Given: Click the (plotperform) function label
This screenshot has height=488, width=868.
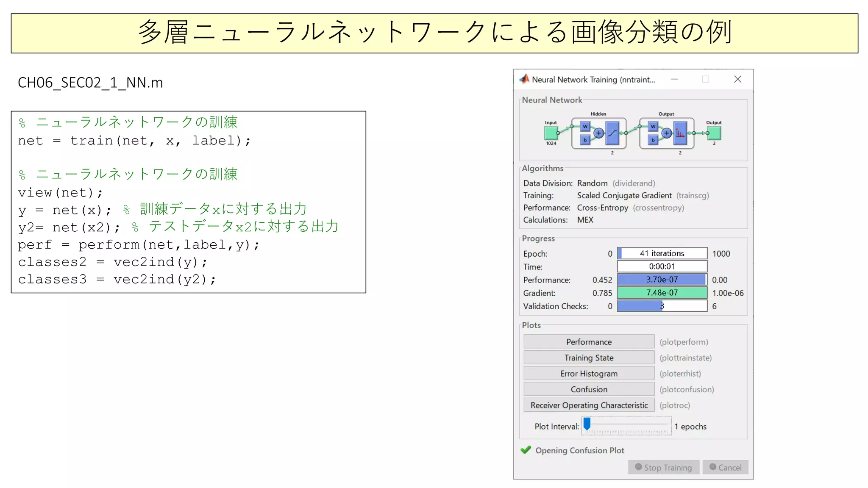Looking at the screenshot, I should [684, 342].
